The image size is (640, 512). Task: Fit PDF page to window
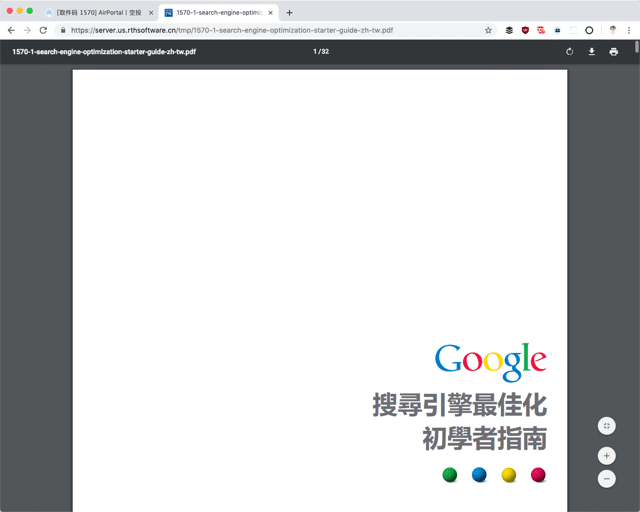[607, 426]
